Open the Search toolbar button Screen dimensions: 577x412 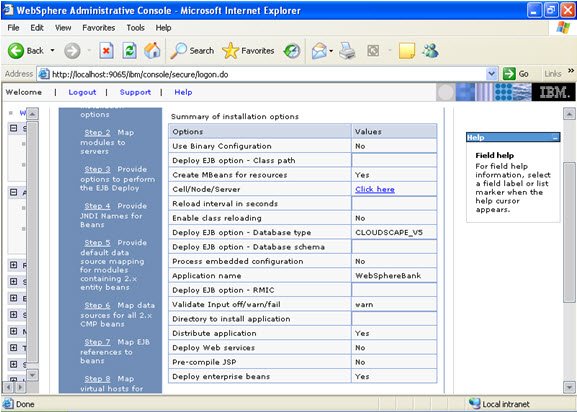192,51
